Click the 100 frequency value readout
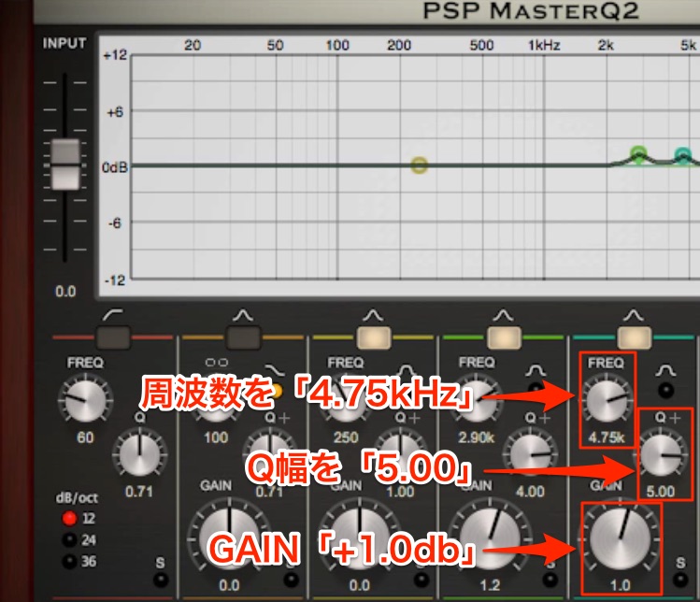The width and height of the screenshot is (700, 602). [216, 437]
